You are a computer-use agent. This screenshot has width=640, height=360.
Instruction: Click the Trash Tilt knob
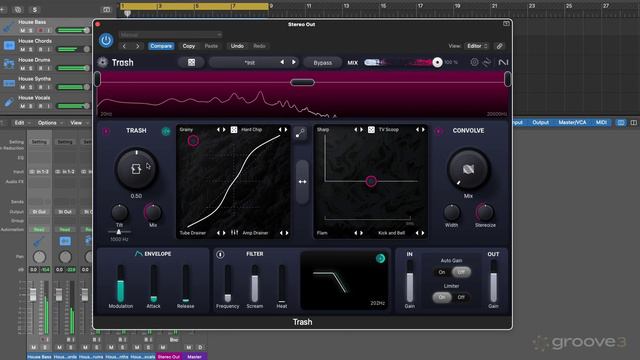(x=120, y=213)
